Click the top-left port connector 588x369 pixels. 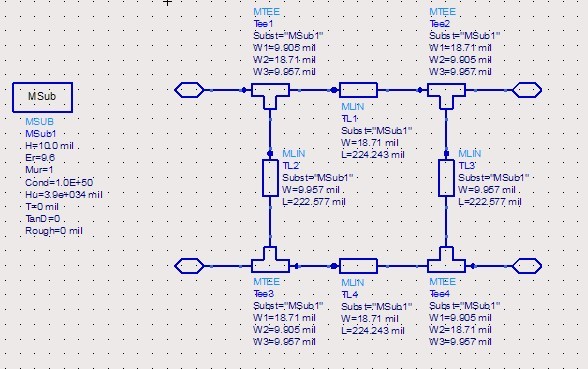(189, 90)
